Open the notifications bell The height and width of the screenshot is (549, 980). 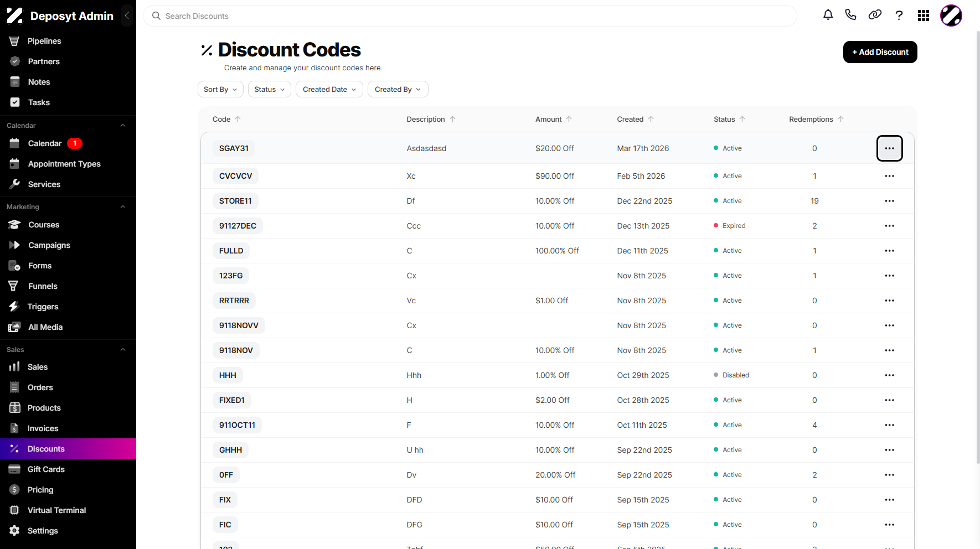[828, 15]
